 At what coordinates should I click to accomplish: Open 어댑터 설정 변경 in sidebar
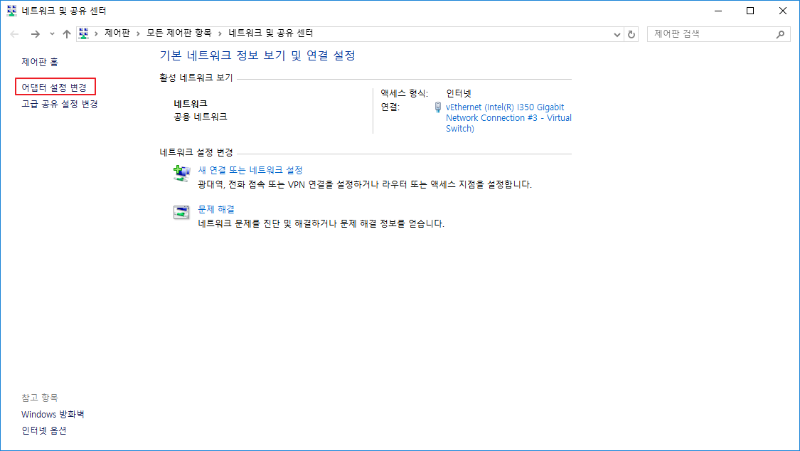pyautogui.click(x=54, y=88)
